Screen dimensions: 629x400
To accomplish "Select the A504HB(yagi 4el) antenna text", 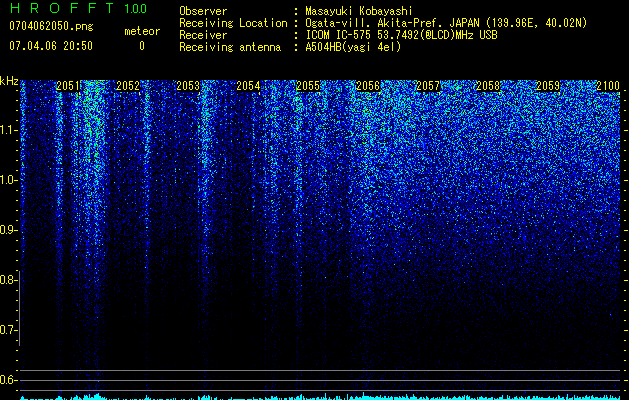I will click(353, 47).
